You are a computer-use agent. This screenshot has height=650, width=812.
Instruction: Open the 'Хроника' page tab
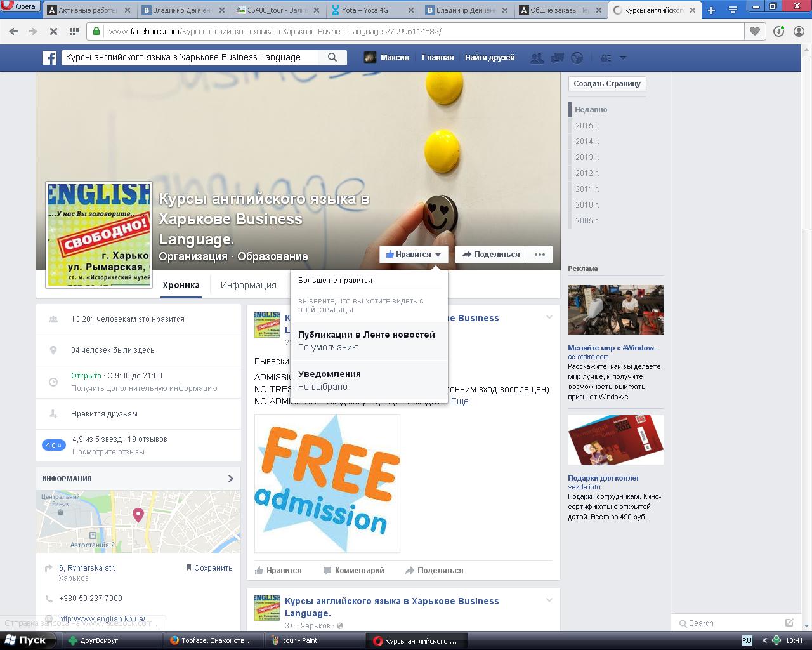[x=181, y=285]
